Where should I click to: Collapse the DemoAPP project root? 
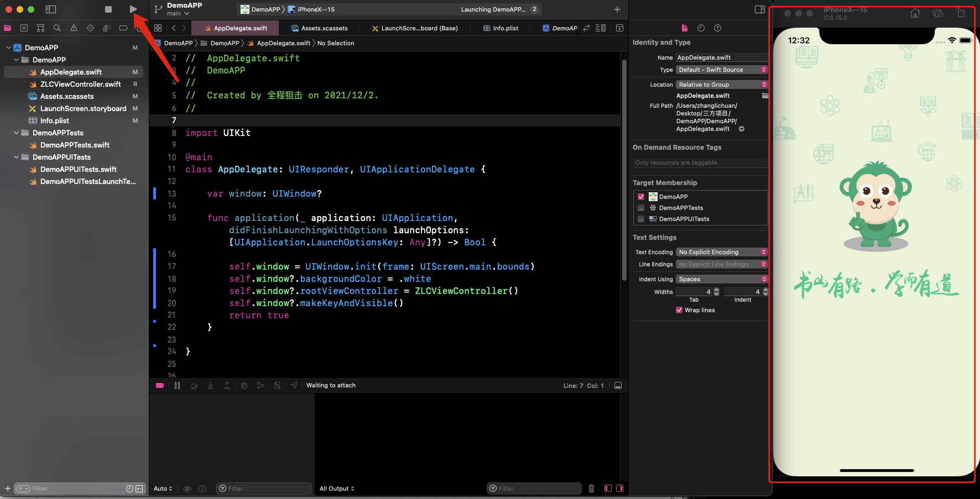8,48
